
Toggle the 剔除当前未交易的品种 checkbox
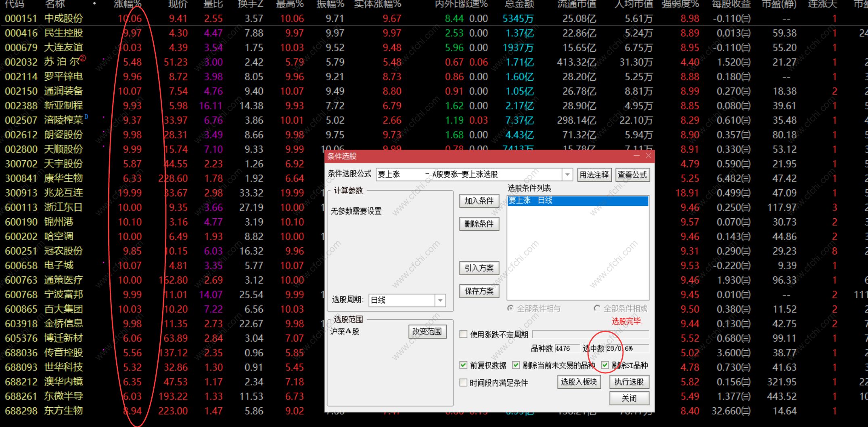(516, 365)
